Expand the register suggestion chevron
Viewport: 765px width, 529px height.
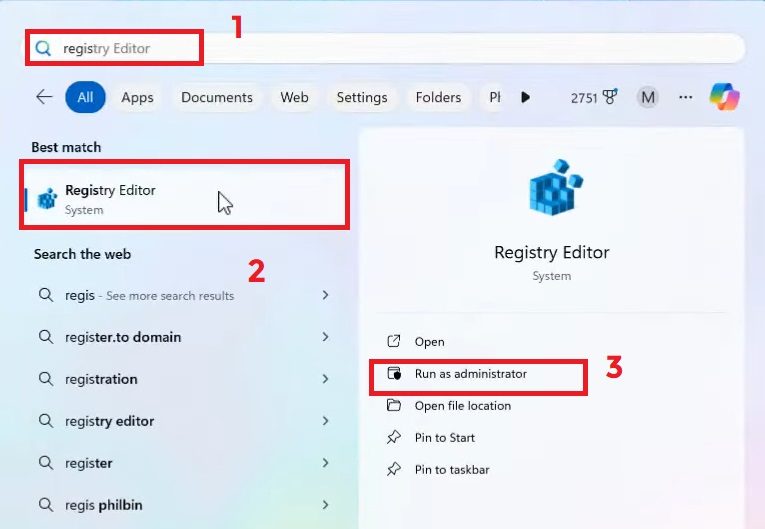325,463
